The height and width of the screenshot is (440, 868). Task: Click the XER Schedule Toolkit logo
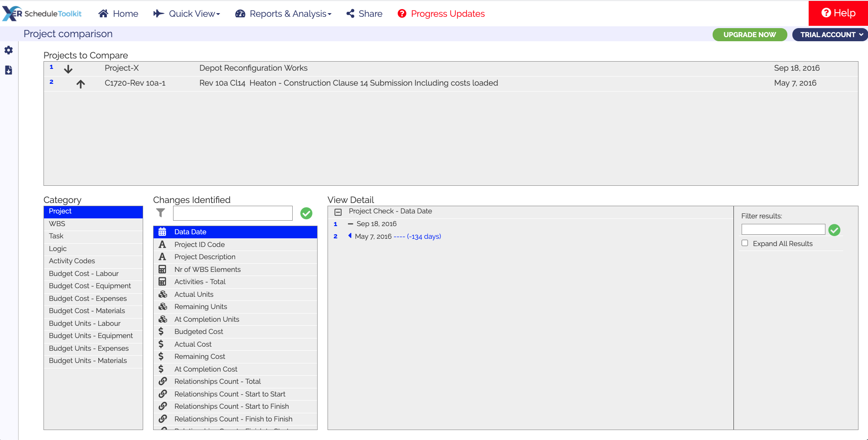(42, 14)
